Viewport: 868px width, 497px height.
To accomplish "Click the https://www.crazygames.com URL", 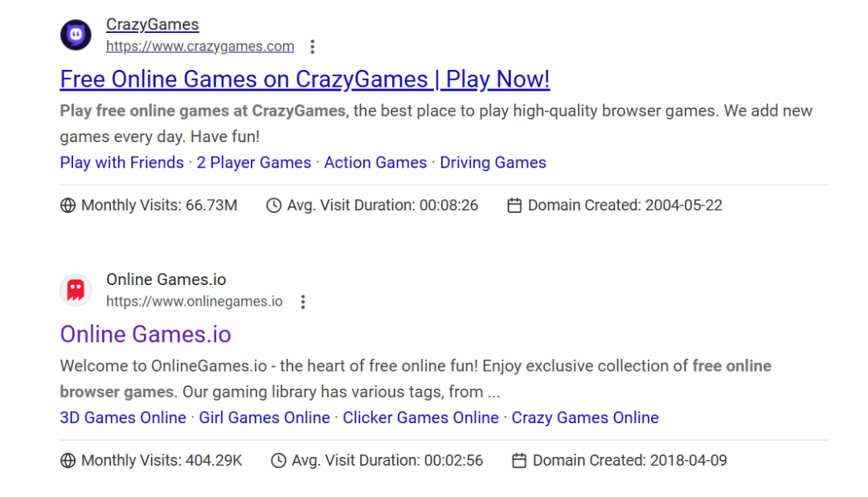I will click(200, 47).
